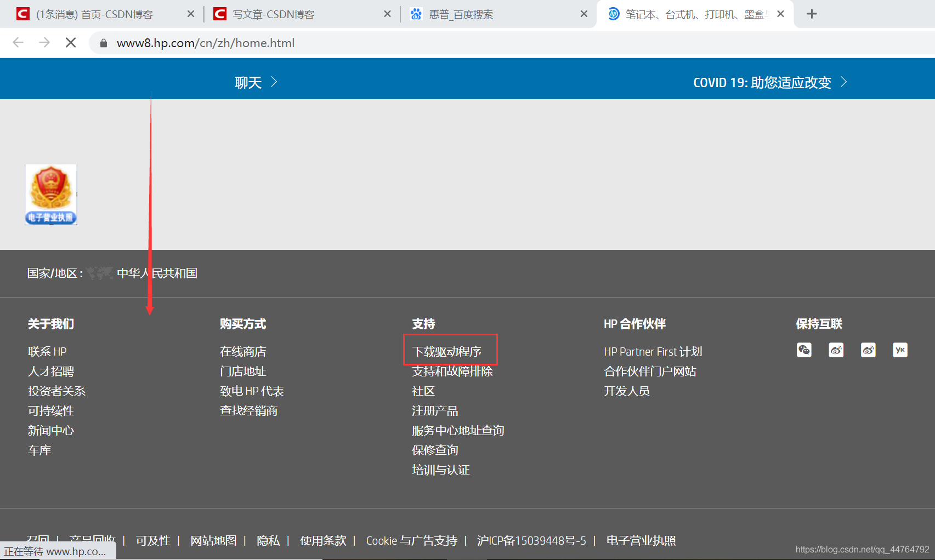Screen dimensions: 935x560
Task: Close the 惠普_百度搜索 tab
Action: tap(584, 14)
